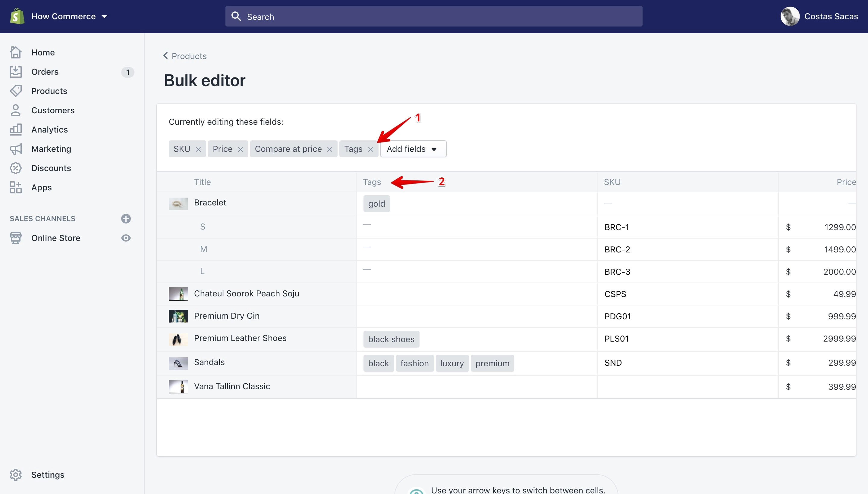
Task: Click the Orders inbox icon
Action: (16, 72)
